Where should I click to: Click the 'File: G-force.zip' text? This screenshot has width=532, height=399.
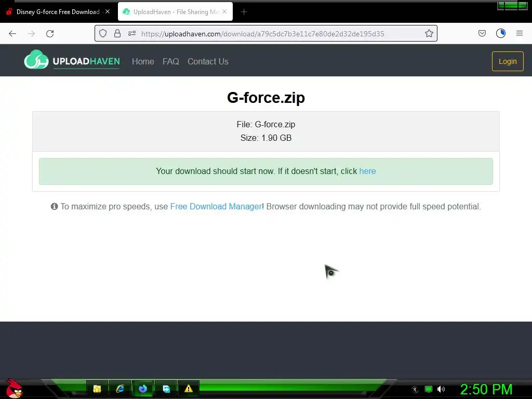point(266,125)
